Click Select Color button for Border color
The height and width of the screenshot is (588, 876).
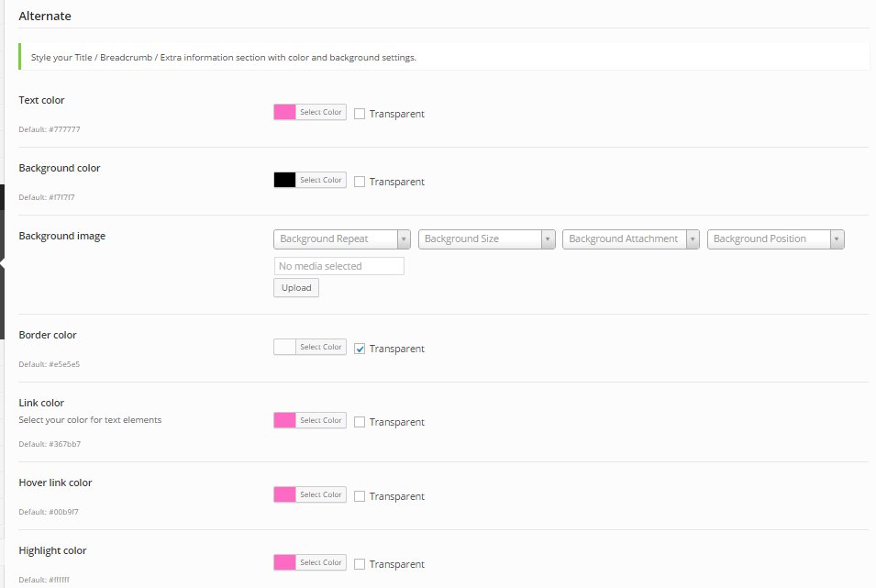320,347
